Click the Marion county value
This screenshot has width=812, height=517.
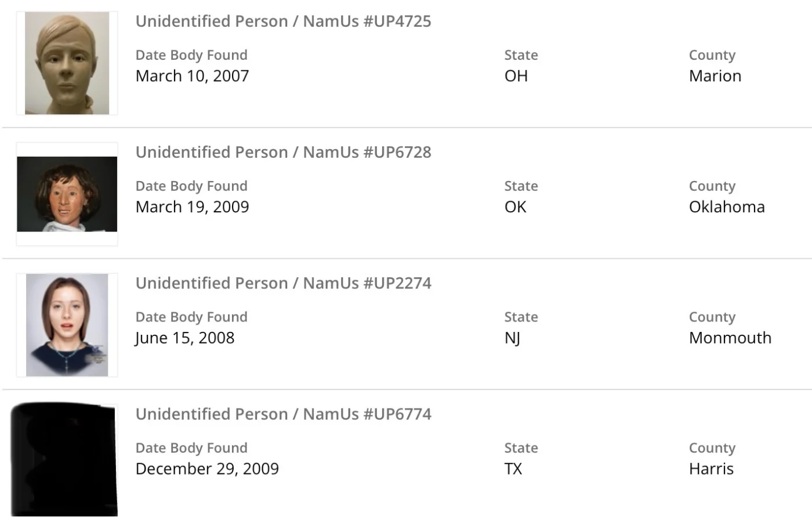pos(715,76)
